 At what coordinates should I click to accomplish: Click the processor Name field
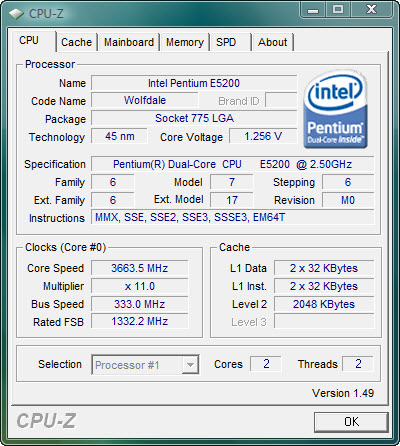(194, 83)
